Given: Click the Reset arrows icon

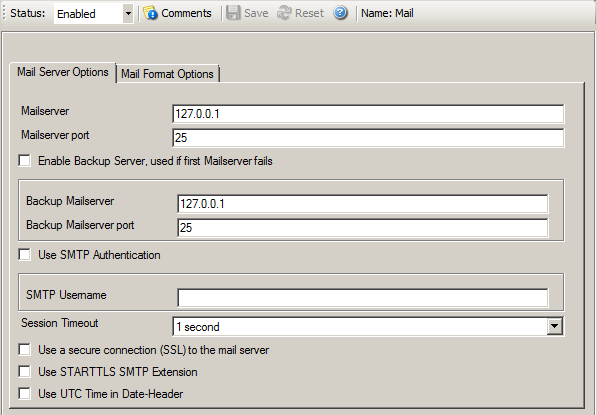Looking at the screenshot, I should pyautogui.click(x=284, y=13).
